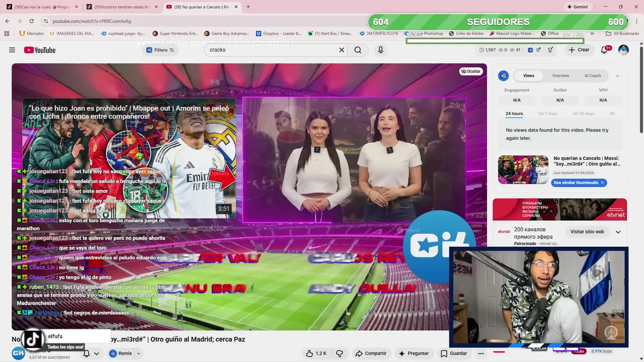Go to the YouTube home logo
644x362 pixels.
click(x=40, y=50)
